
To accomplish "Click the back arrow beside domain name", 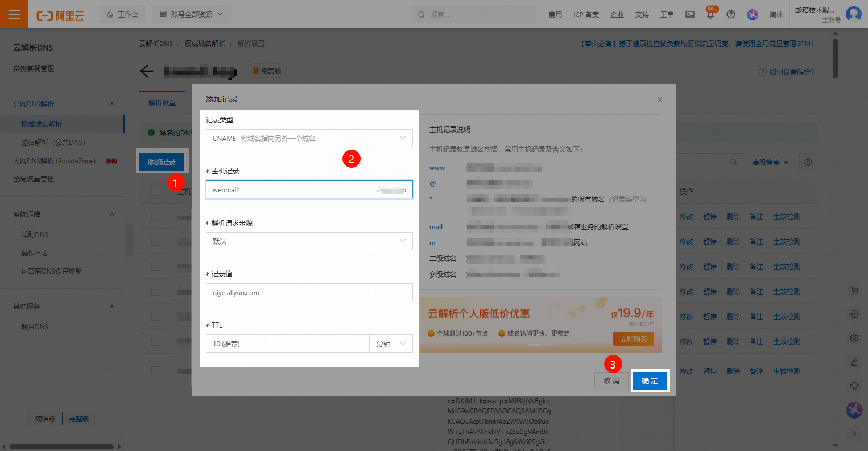I will point(147,71).
